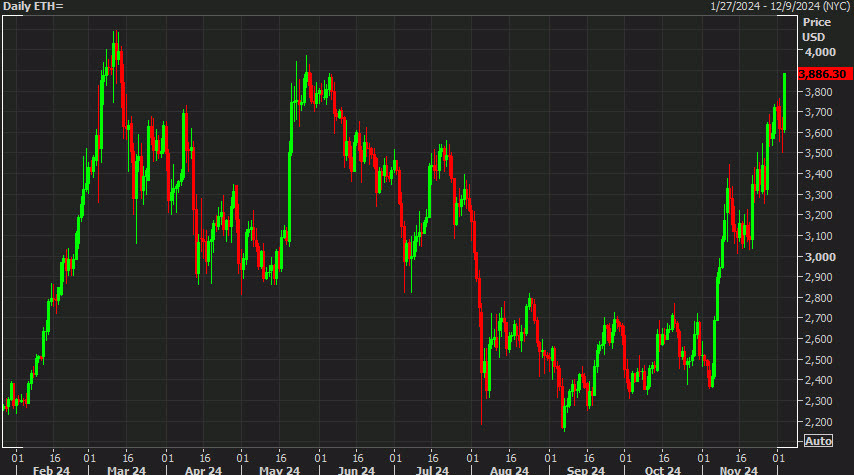Click the 4,000 price axis label
Screen dimensions: 854x475
pos(820,52)
